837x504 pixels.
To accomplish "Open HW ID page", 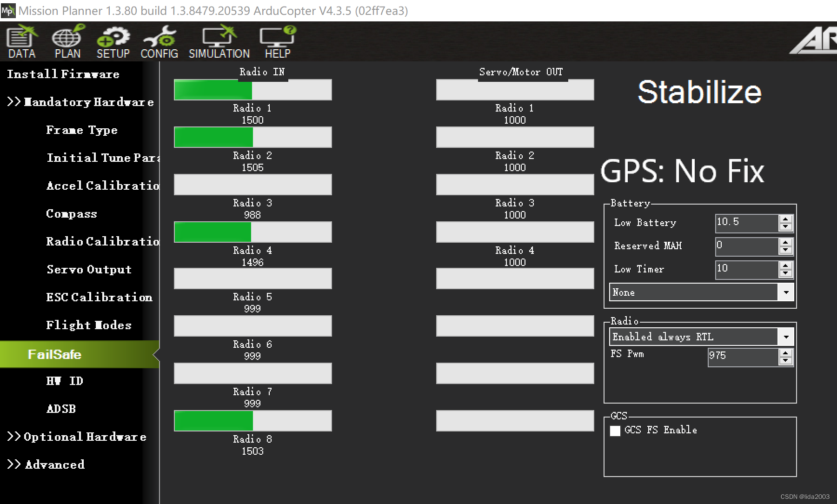I will tap(65, 381).
